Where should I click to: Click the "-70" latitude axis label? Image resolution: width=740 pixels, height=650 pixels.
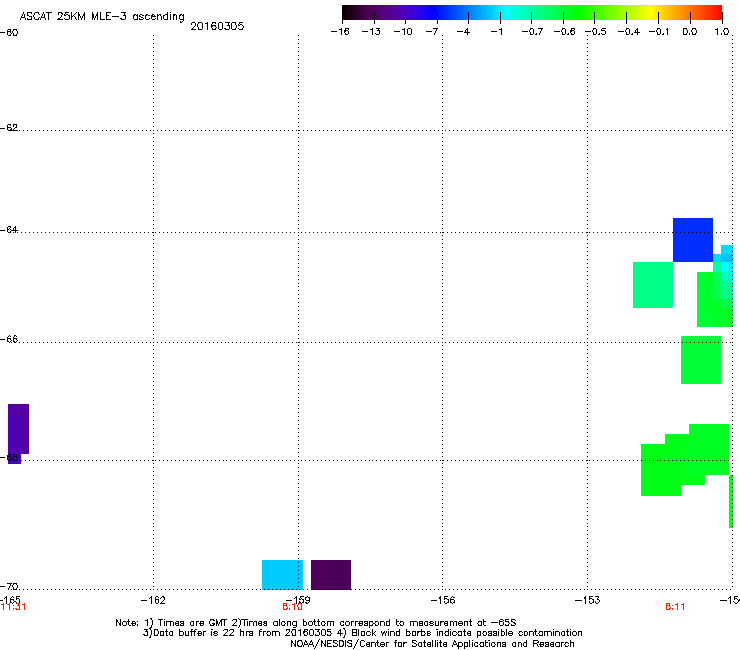[9, 587]
